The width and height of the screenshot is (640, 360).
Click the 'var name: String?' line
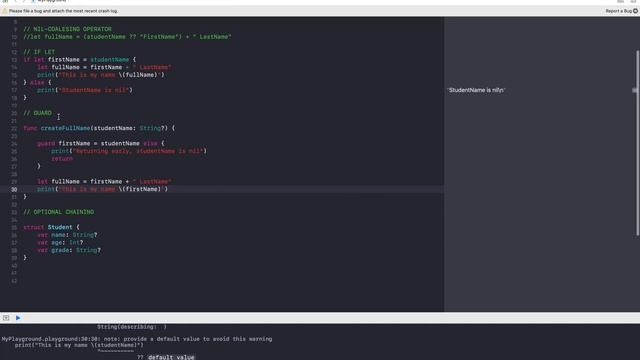67,235
